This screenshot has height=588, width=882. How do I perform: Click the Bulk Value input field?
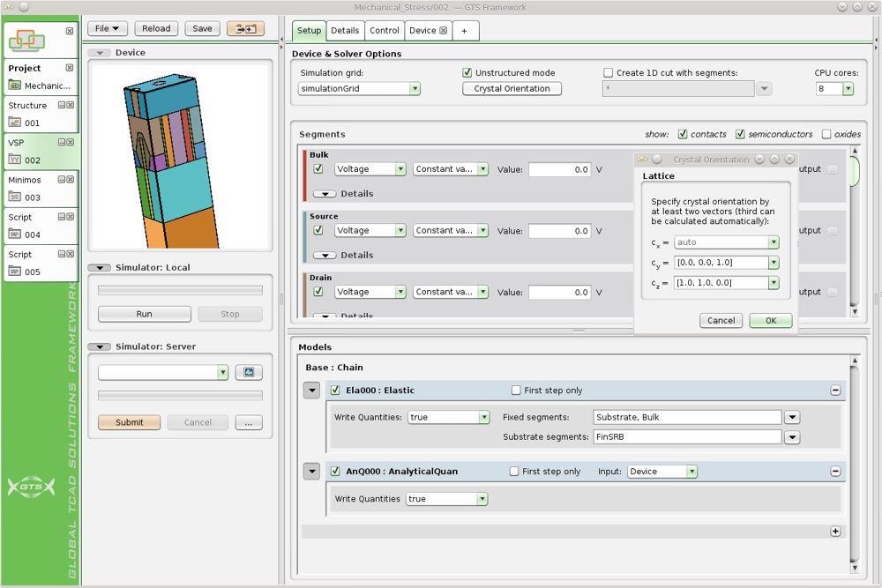pos(560,169)
